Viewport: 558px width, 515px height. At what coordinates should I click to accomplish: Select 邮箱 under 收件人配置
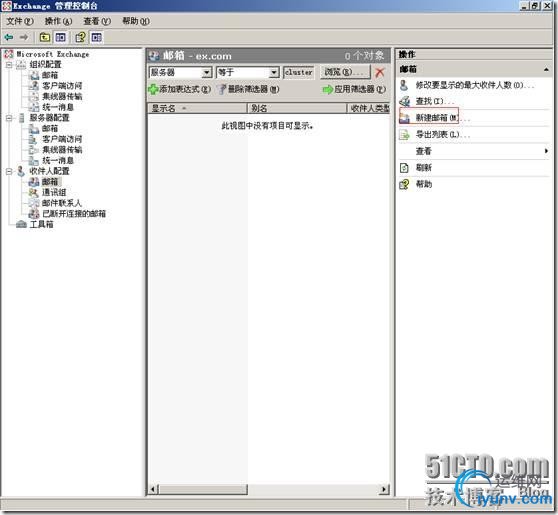point(49,182)
